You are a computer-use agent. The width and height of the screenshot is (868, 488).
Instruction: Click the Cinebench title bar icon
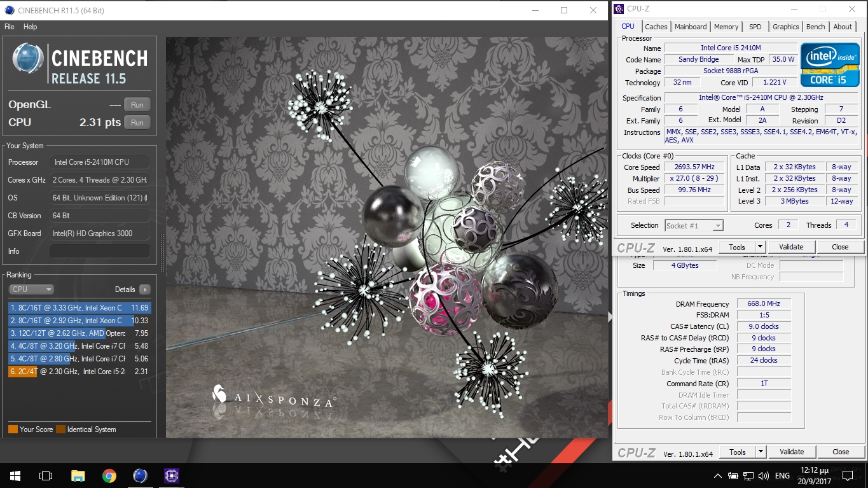(9, 10)
